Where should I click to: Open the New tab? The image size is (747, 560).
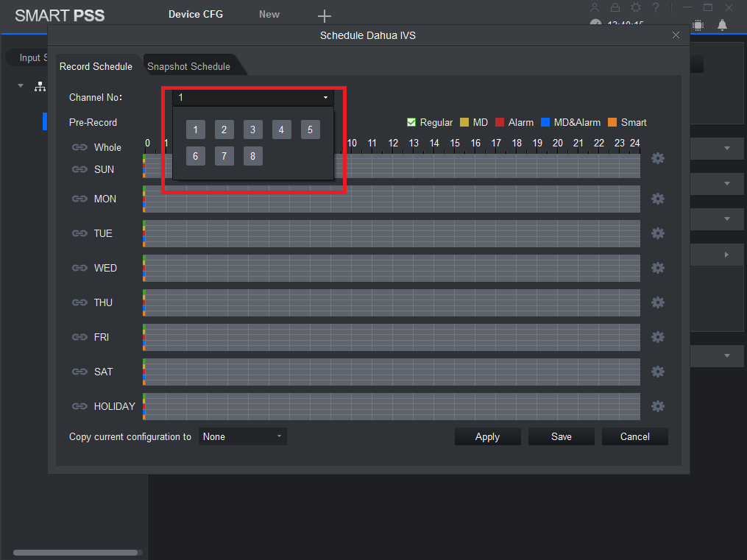tap(269, 14)
